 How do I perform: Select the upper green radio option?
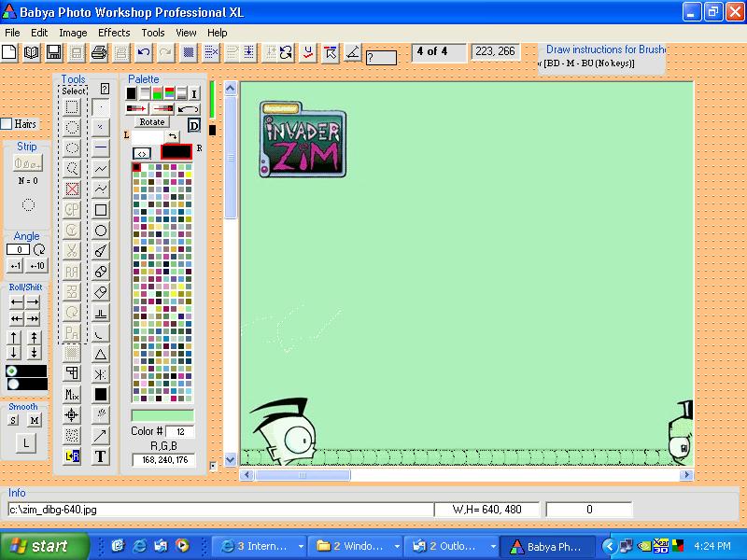coord(12,371)
